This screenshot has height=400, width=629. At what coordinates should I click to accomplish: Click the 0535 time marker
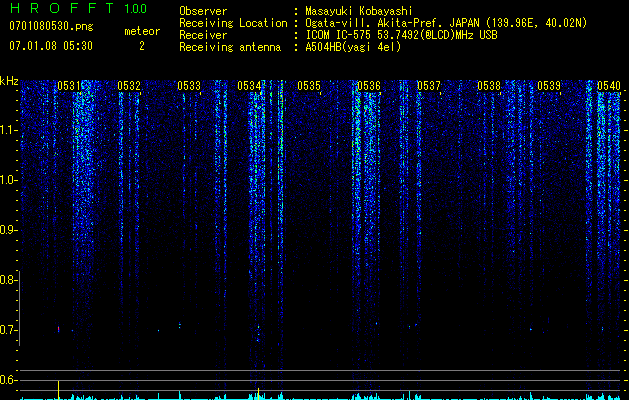point(309,86)
